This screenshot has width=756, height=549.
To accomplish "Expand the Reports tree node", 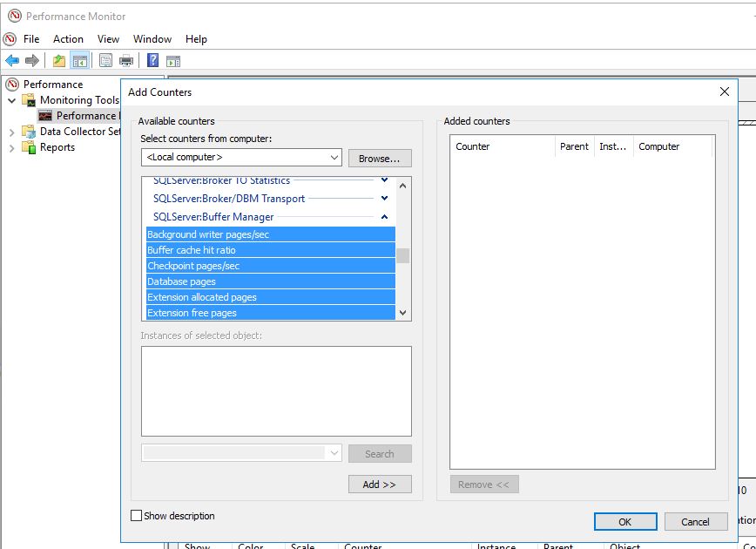I will coord(12,148).
